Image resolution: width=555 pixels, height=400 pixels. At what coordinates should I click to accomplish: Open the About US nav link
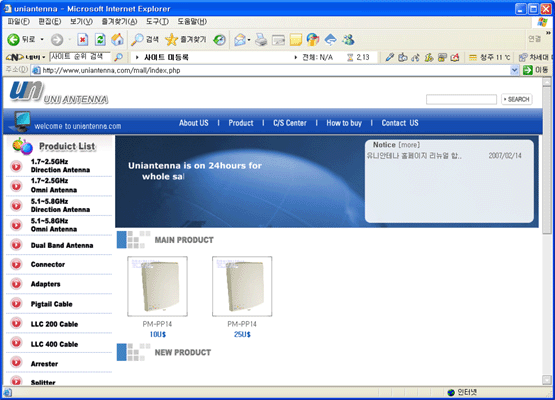[194, 123]
